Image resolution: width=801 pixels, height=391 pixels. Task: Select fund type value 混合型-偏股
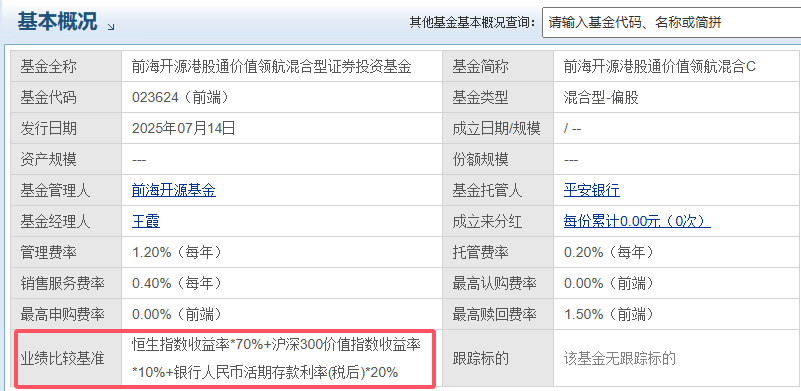tap(601, 98)
